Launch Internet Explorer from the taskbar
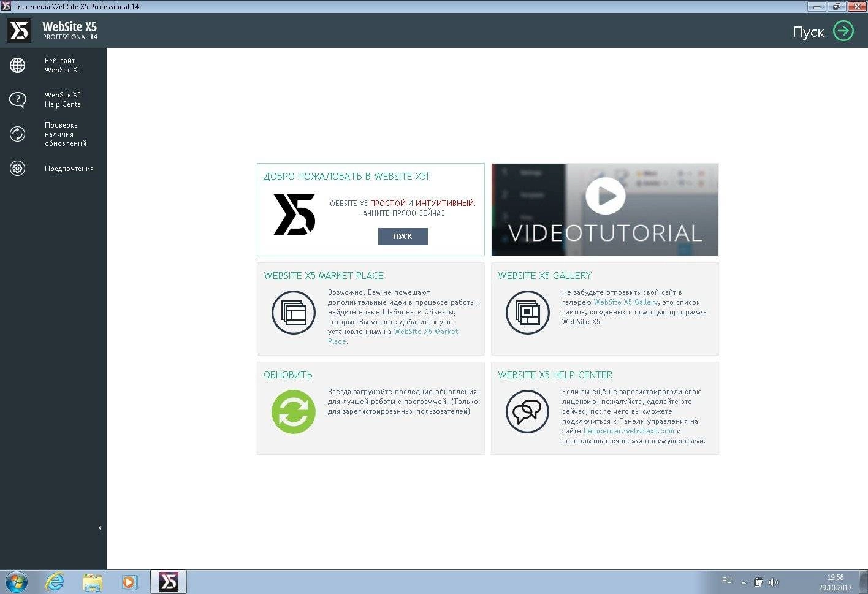 (55, 582)
